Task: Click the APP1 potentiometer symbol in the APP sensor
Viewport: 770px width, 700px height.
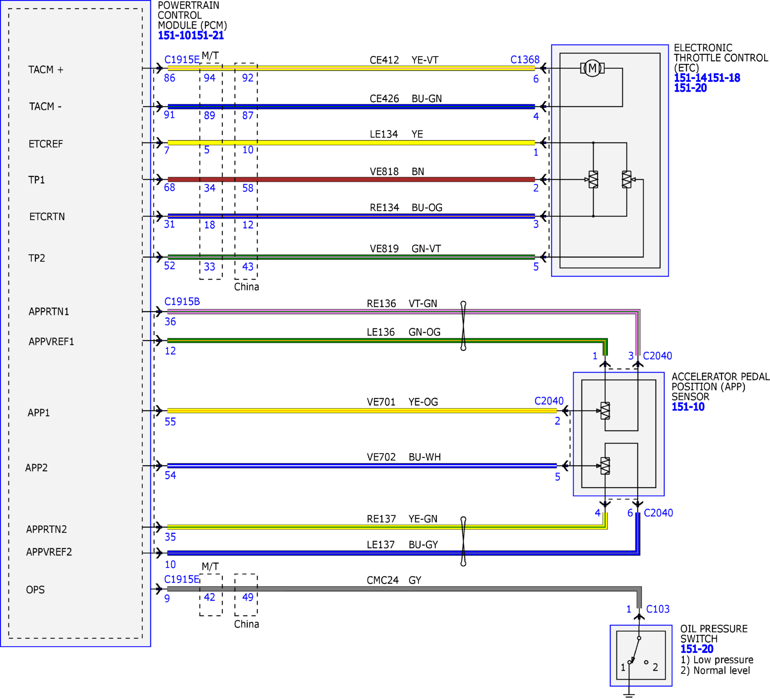Action: point(605,411)
